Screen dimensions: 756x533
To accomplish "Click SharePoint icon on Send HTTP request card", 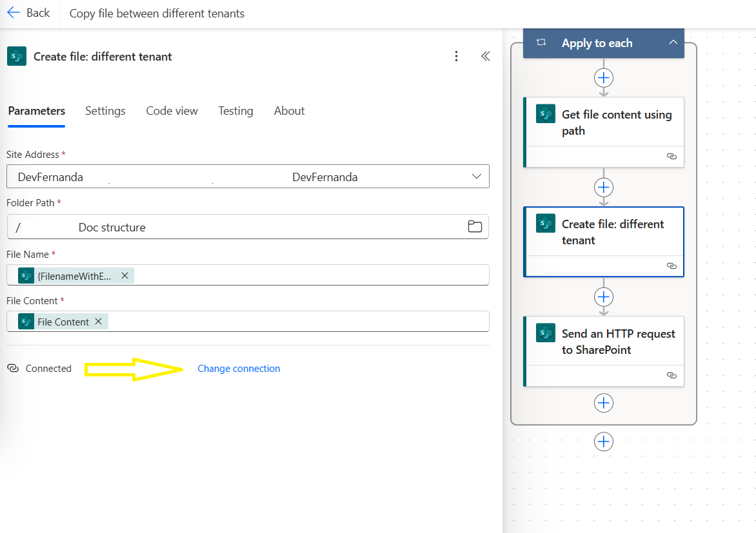I will coord(546,333).
